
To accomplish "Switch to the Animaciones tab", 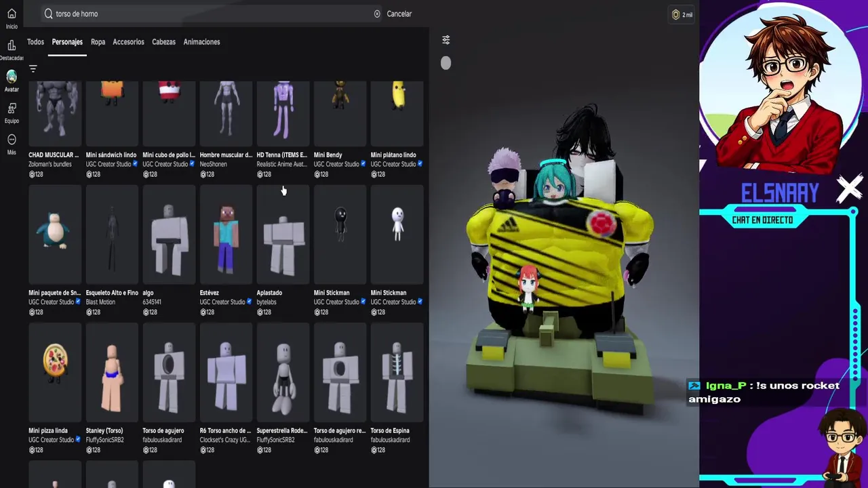I will tap(201, 42).
